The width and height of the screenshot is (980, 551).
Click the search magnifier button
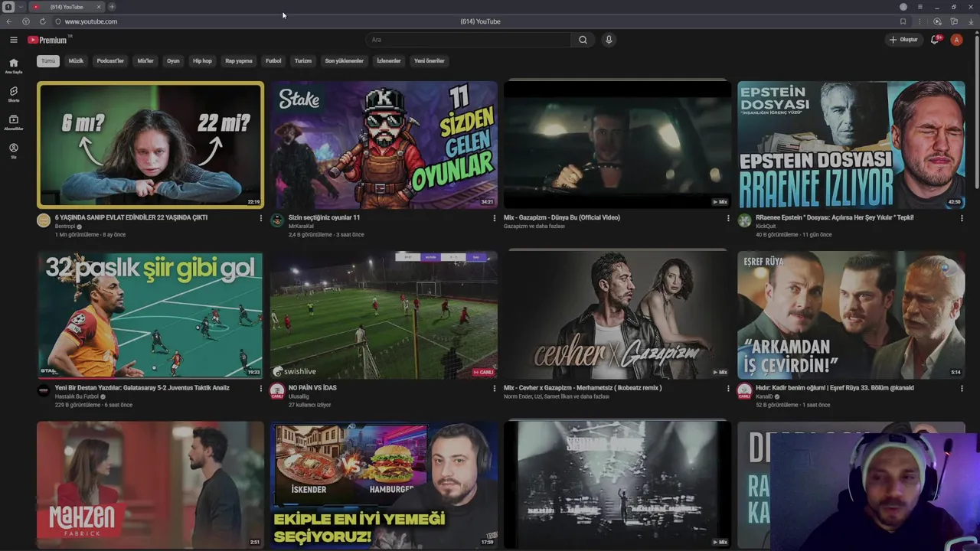(x=583, y=40)
